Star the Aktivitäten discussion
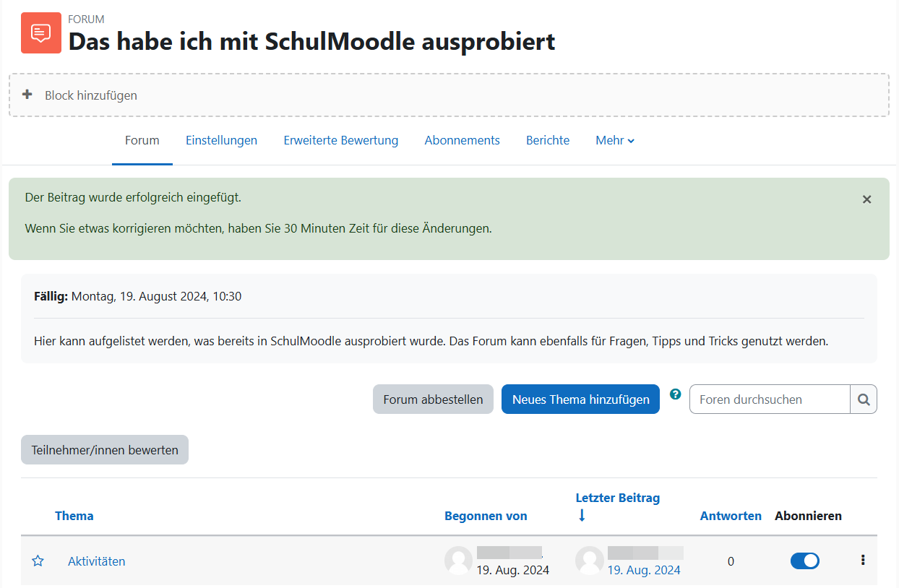Image resolution: width=899 pixels, height=588 pixels. [x=38, y=561]
